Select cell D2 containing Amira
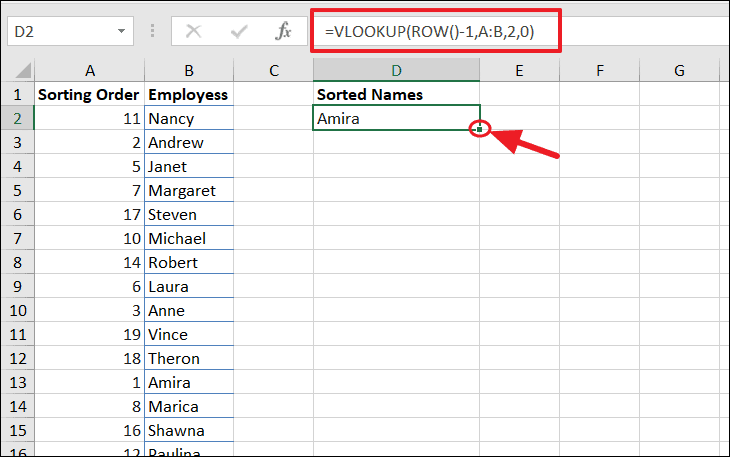This screenshot has height=457, width=730. 396,118
